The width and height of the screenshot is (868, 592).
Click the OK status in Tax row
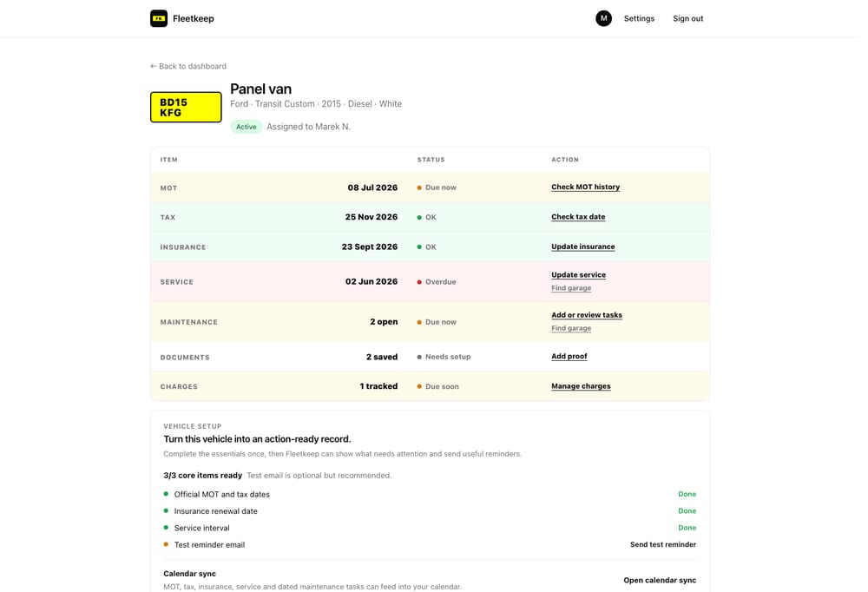click(x=427, y=218)
